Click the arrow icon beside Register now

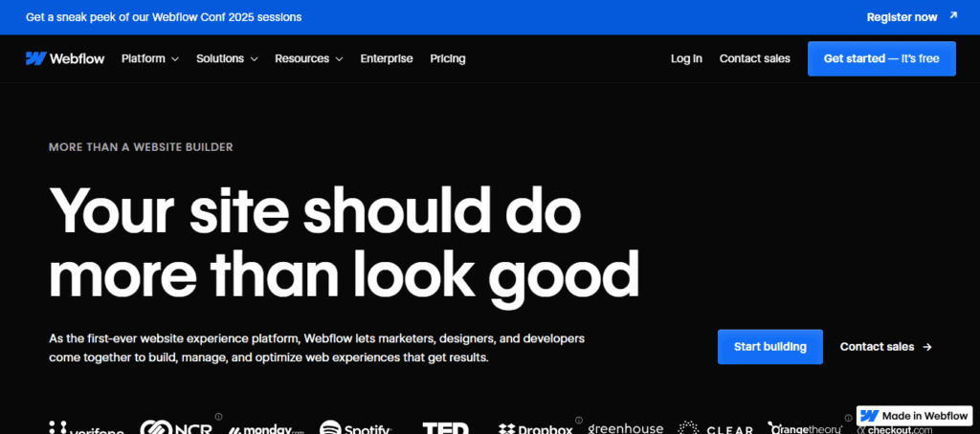[x=953, y=16]
